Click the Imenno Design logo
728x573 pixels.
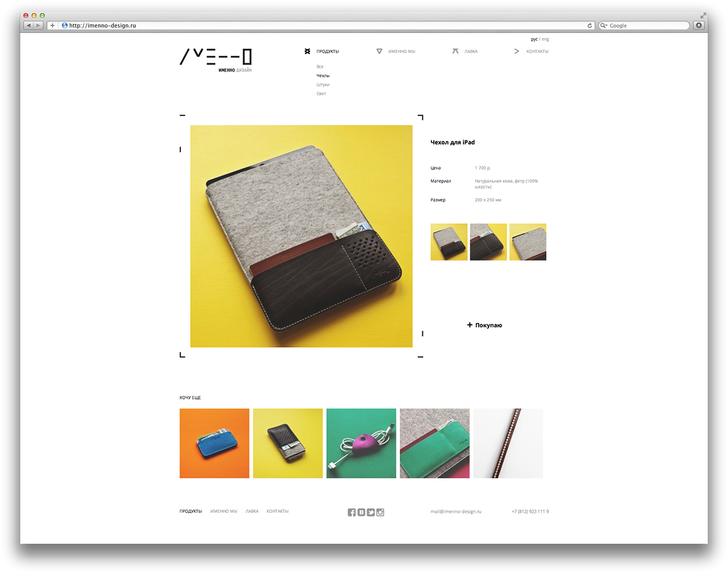[x=215, y=61]
